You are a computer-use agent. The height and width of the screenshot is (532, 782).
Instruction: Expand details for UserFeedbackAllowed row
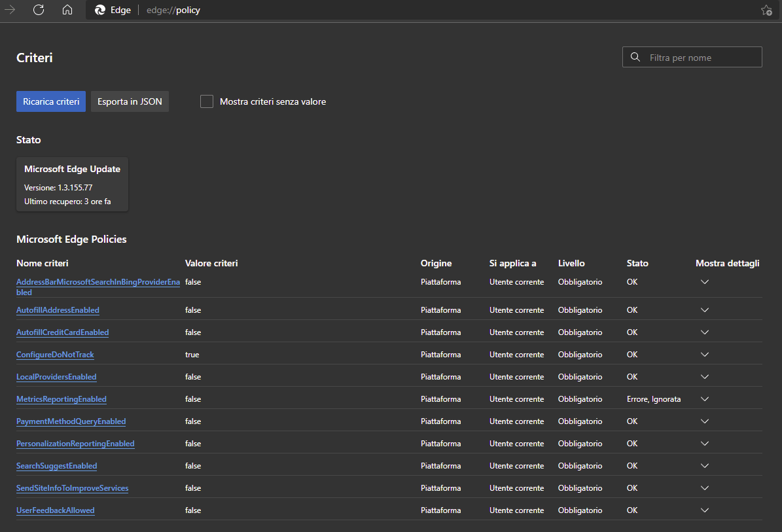coord(705,510)
